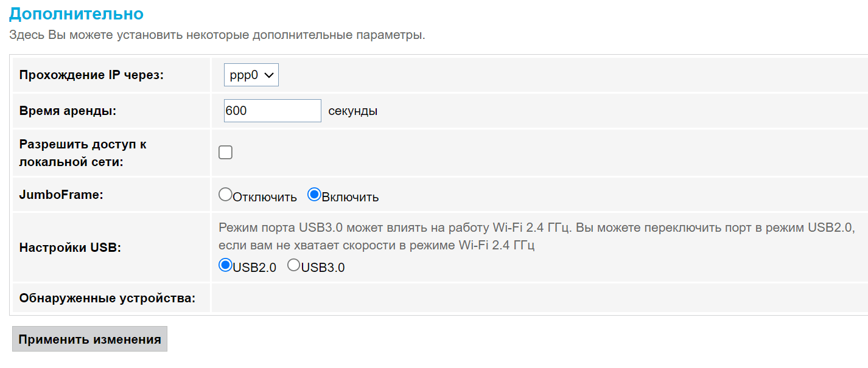
Task: Click the chevron arrow beside ppp0
Action: click(x=270, y=75)
